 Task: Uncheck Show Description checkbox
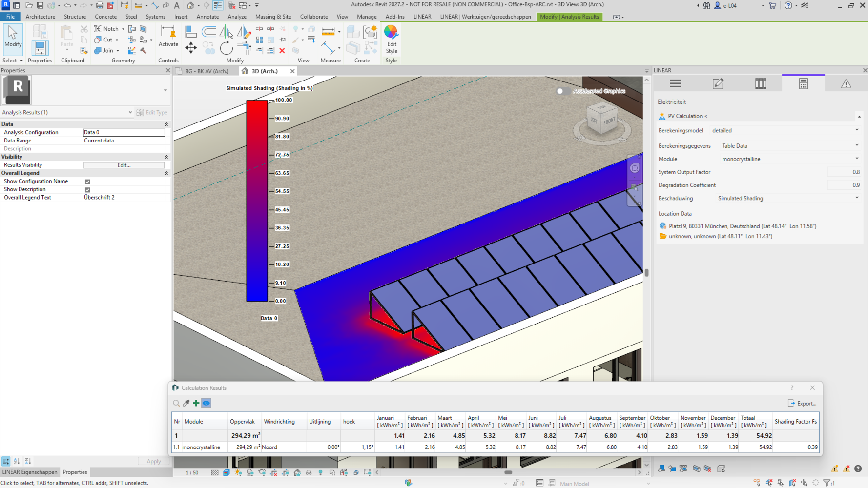click(87, 190)
